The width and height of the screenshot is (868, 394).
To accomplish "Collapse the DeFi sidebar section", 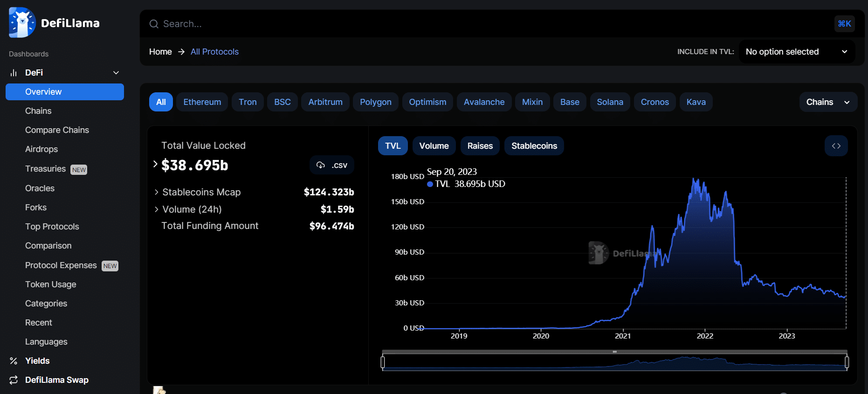I will (x=116, y=73).
